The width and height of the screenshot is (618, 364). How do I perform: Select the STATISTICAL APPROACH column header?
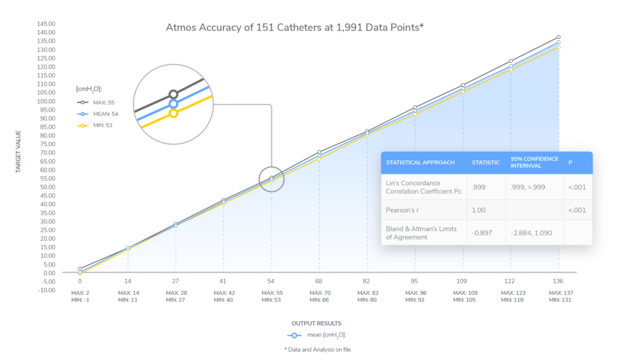420,162
